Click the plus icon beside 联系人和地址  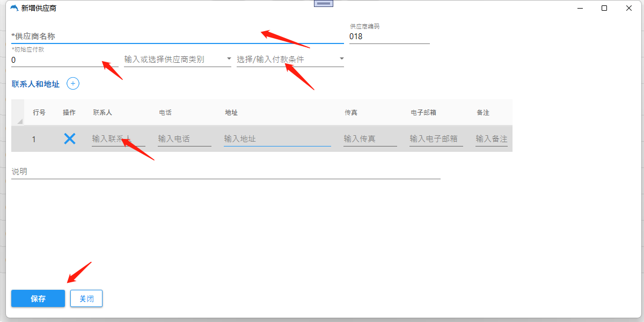click(x=73, y=84)
